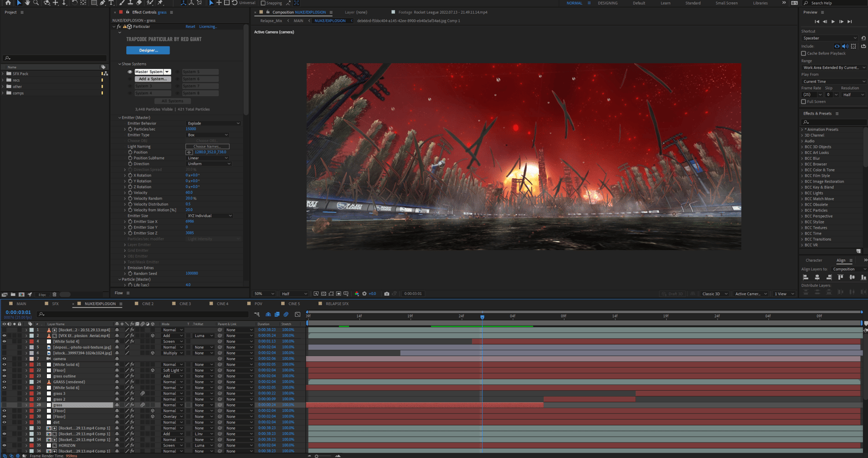The width and height of the screenshot is (868, 458).
Task: Toggle the Motion Blur enable icon in timeline
Action: (286, 314)
